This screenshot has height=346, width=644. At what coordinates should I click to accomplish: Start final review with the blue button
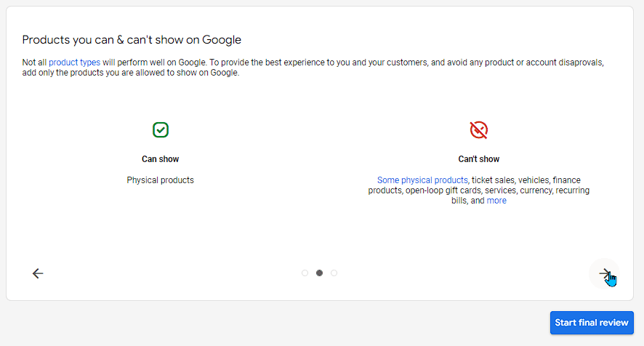[592, 323]
